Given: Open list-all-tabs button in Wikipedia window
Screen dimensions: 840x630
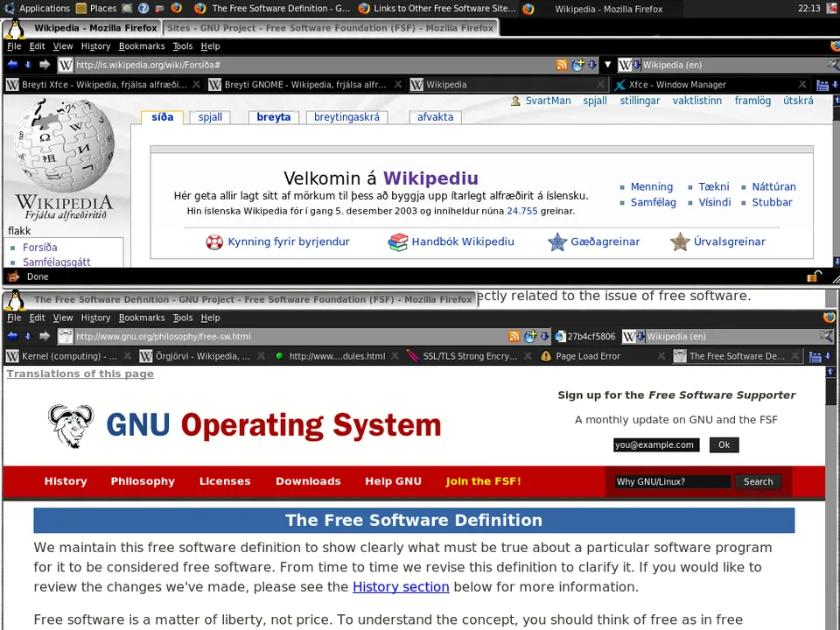Looking at the screenshot, I should coord(822,85).
